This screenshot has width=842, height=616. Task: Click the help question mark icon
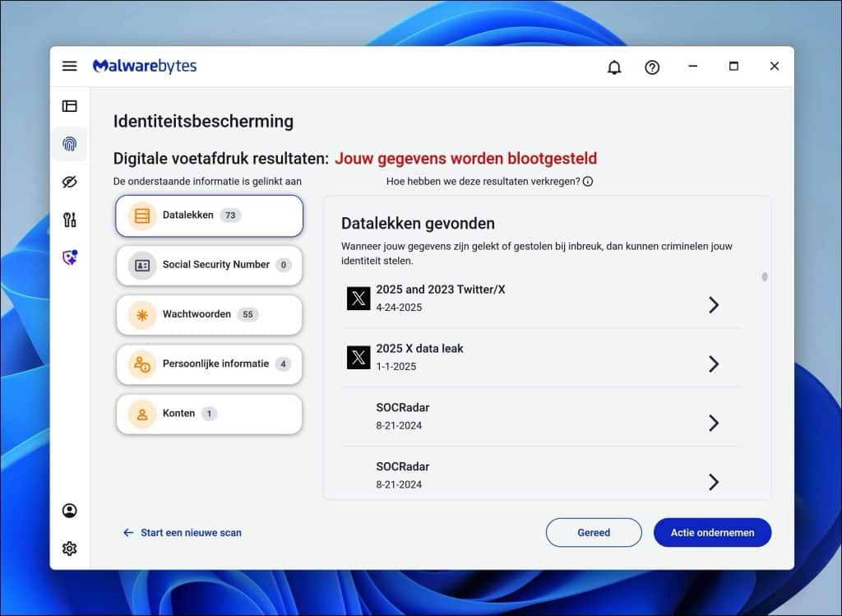[x=652, y=67]
